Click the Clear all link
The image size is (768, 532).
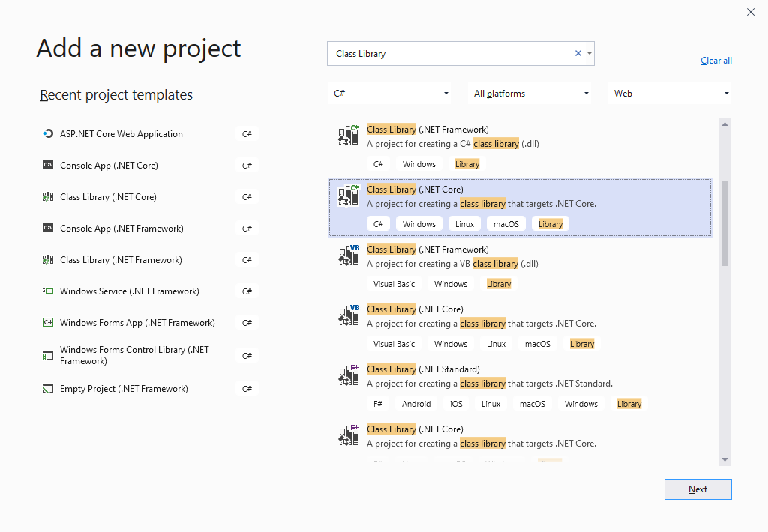coord(716,61)
